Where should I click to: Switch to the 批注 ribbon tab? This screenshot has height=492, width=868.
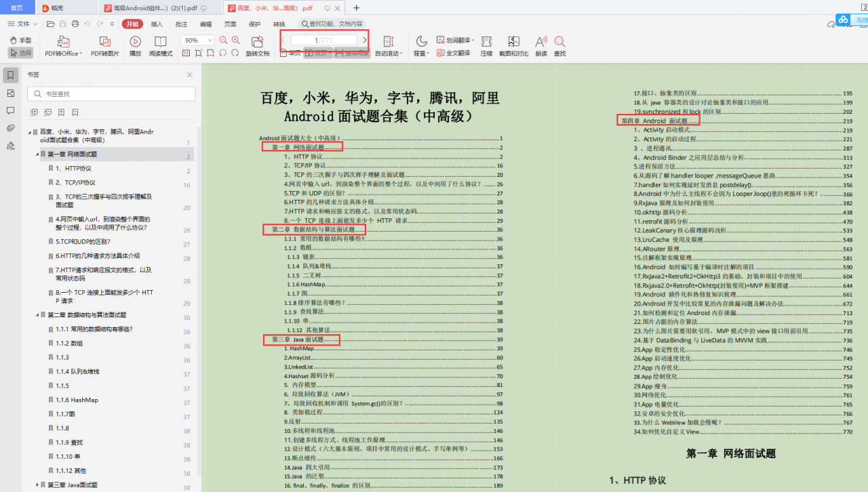181,24
